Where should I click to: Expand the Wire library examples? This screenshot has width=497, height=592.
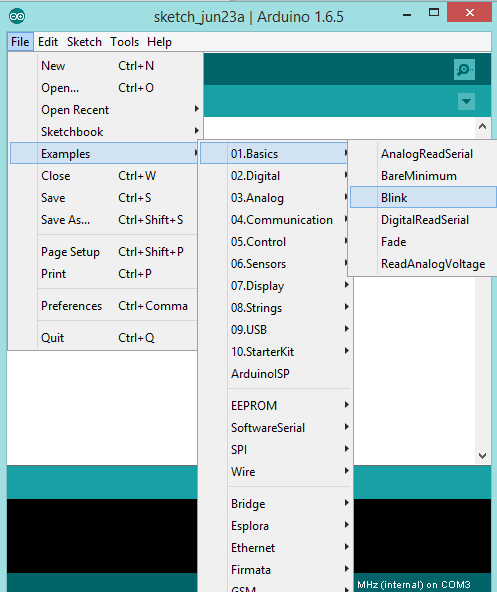(275, 471)
